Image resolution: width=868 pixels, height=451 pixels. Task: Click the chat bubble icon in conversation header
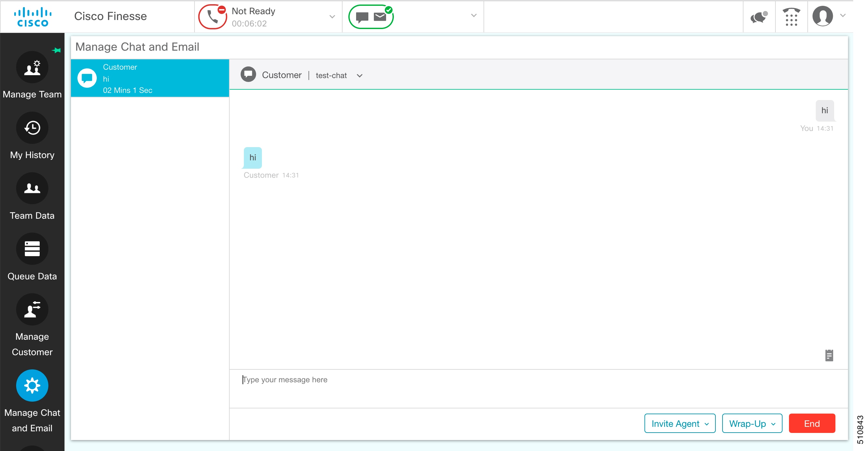pyautogui.click(x=248, y=75)
